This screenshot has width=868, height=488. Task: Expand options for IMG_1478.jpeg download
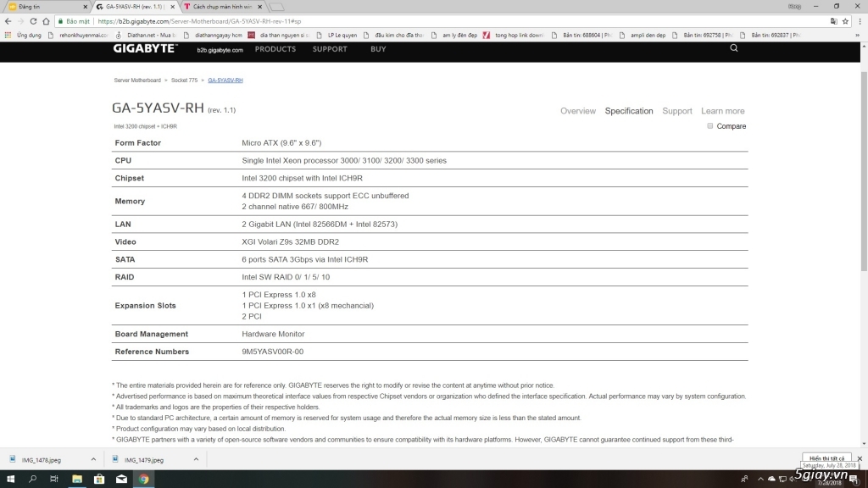point(92,457)
